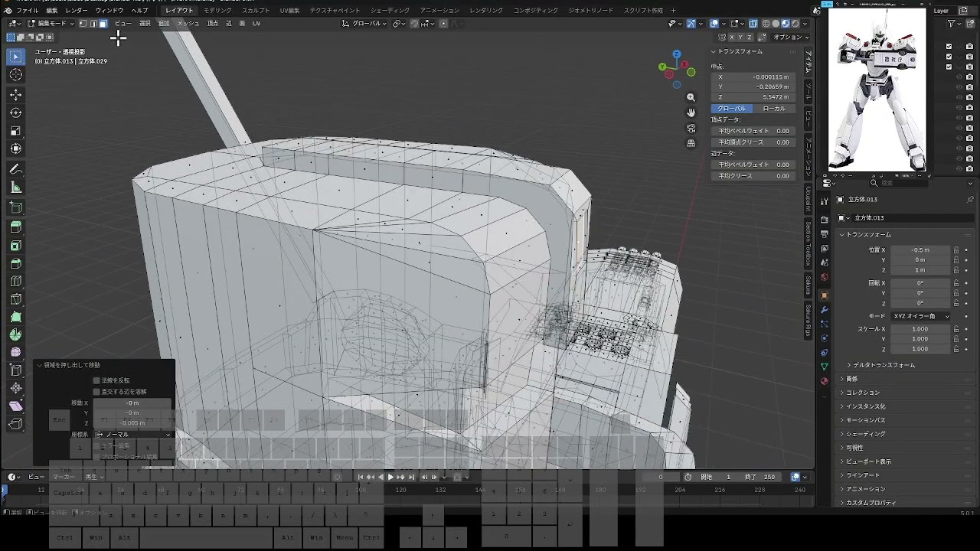
Task: Switch to the スカルプト workspace tab
Action: pos(256,11)
